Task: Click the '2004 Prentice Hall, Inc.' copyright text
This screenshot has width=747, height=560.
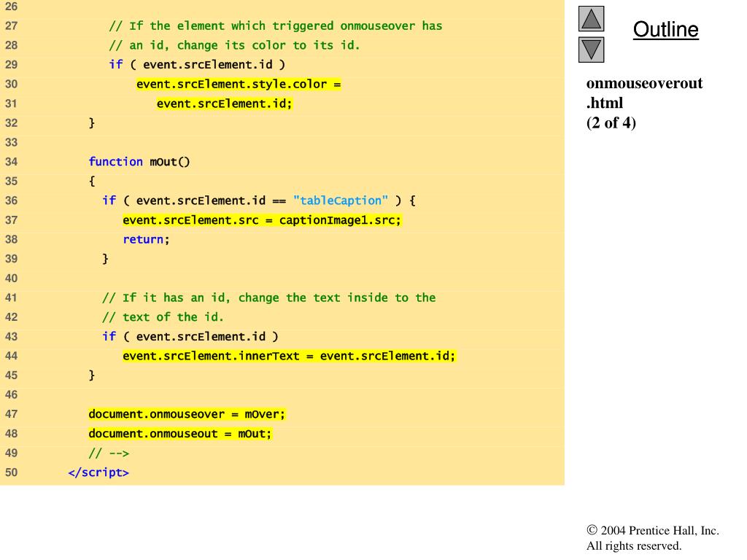Action: coord(653,531)
